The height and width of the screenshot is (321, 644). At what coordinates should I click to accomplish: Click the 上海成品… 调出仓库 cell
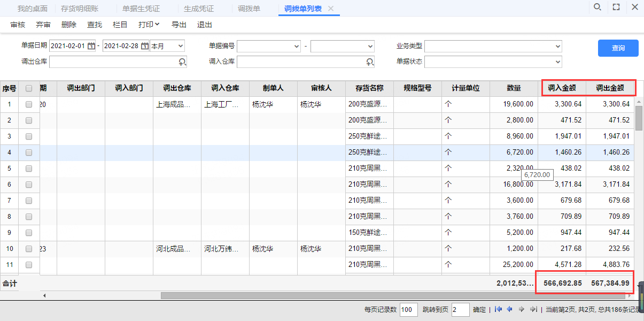click(x=177, y=104)
